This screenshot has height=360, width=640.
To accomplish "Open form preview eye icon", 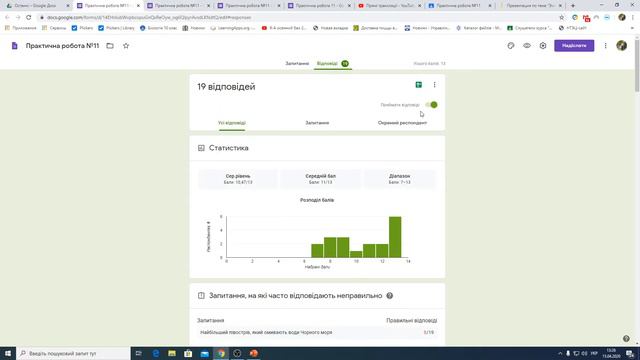I will point(527,46).
